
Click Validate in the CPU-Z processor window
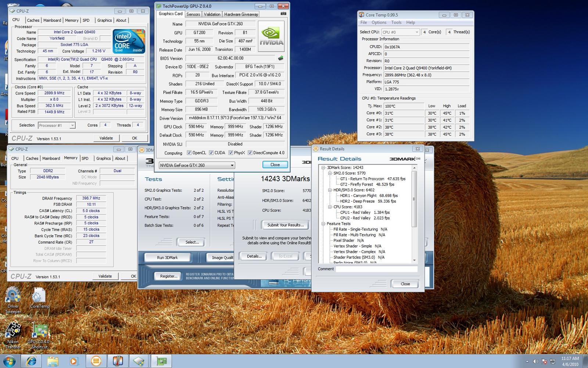[x=106, y=138]
